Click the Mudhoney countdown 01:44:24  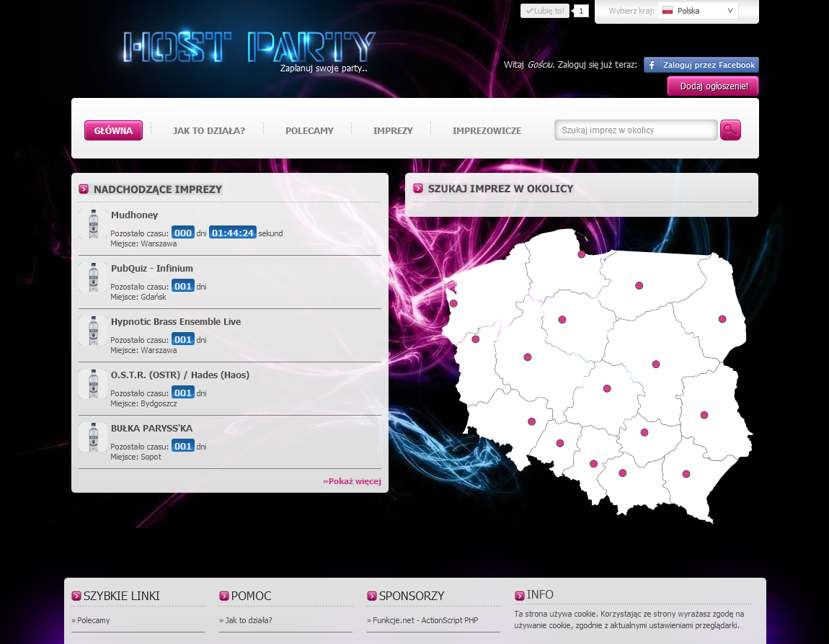click(233, 233)
